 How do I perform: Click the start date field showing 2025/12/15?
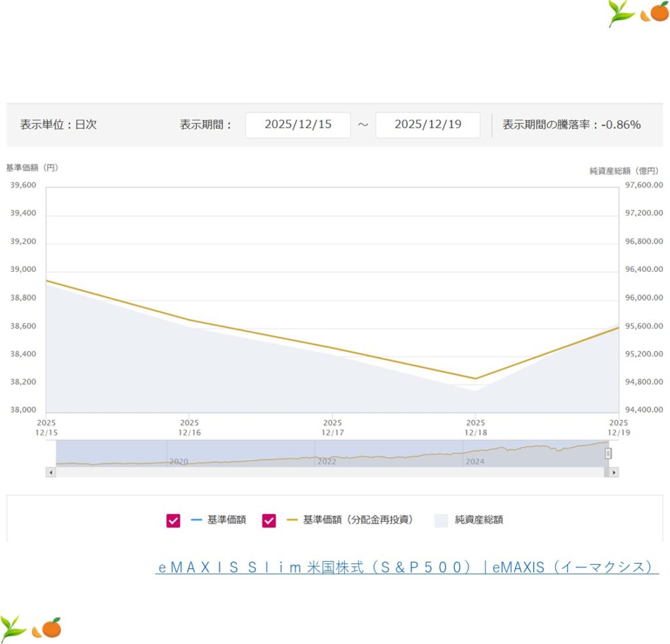click(x=298, y=125)
